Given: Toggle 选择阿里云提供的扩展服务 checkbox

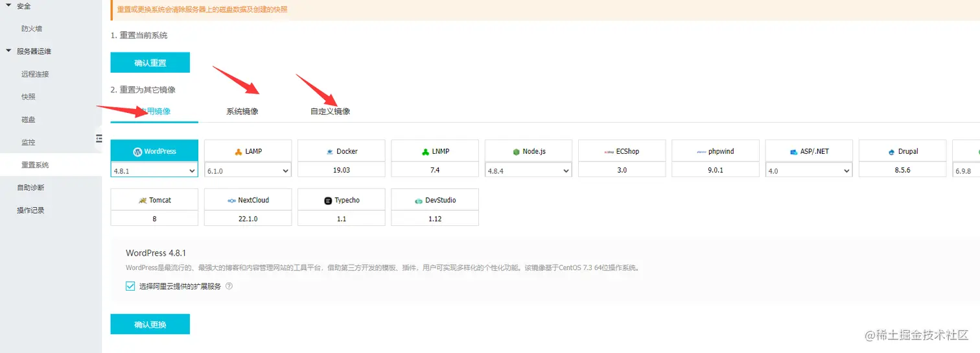Looking at the screenshot, I should click(130, 286).
